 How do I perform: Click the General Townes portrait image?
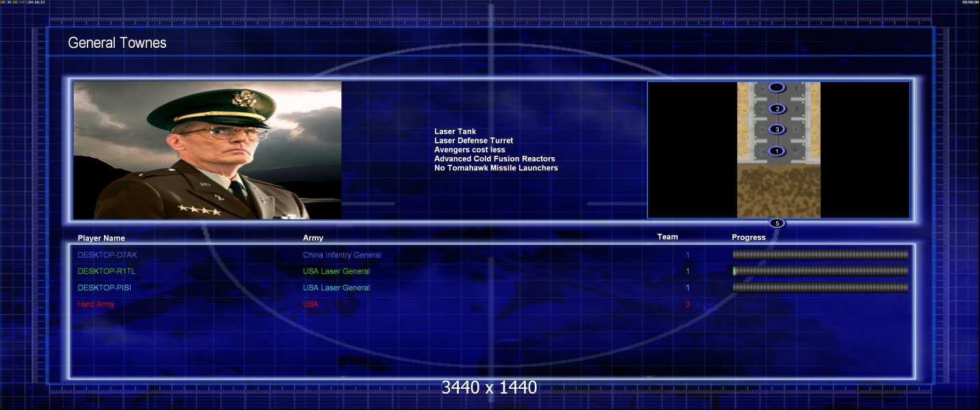click(207, 150)
